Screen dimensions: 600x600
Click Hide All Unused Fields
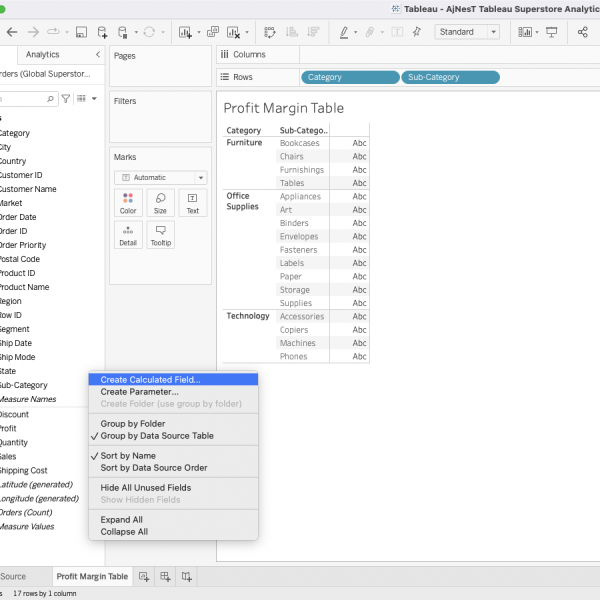[146, 488]
